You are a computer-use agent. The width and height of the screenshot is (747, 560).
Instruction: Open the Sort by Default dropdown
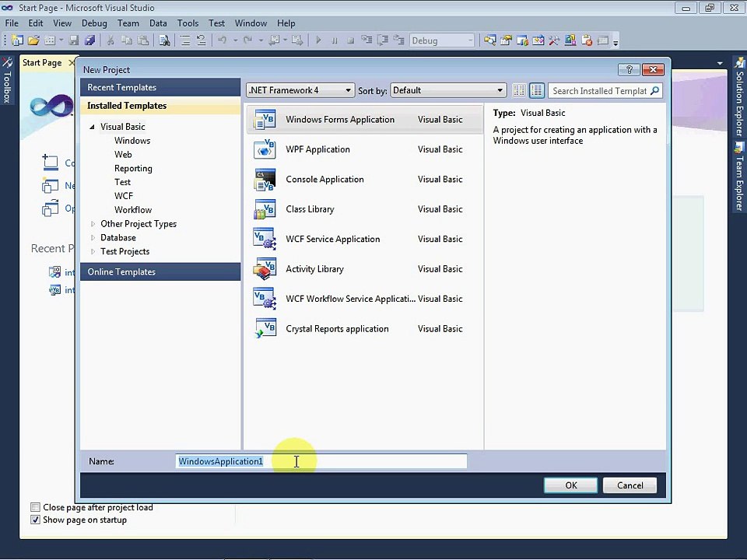coord(448,90)
